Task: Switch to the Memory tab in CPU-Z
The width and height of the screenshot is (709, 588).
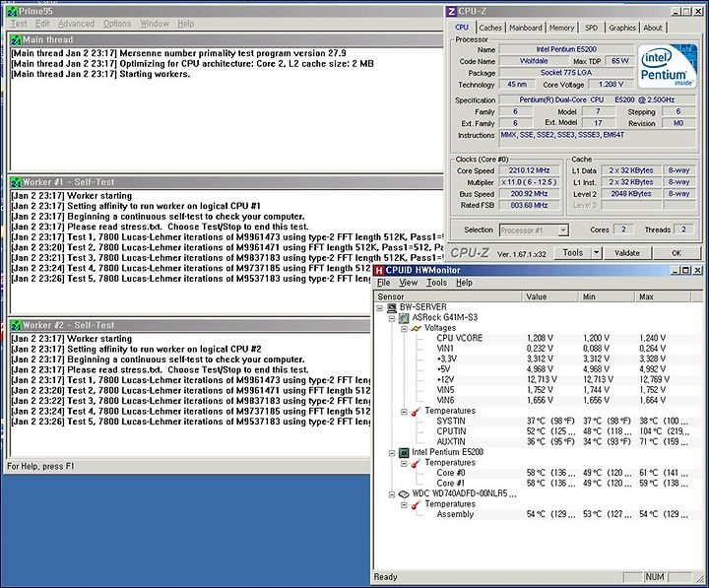Action: tap(561, 28)
